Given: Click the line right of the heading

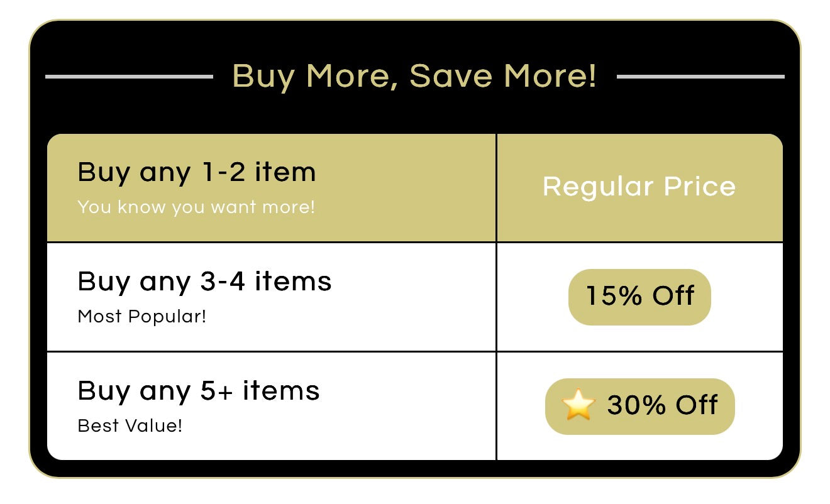Looking at the screenshot, I should 700,77.
